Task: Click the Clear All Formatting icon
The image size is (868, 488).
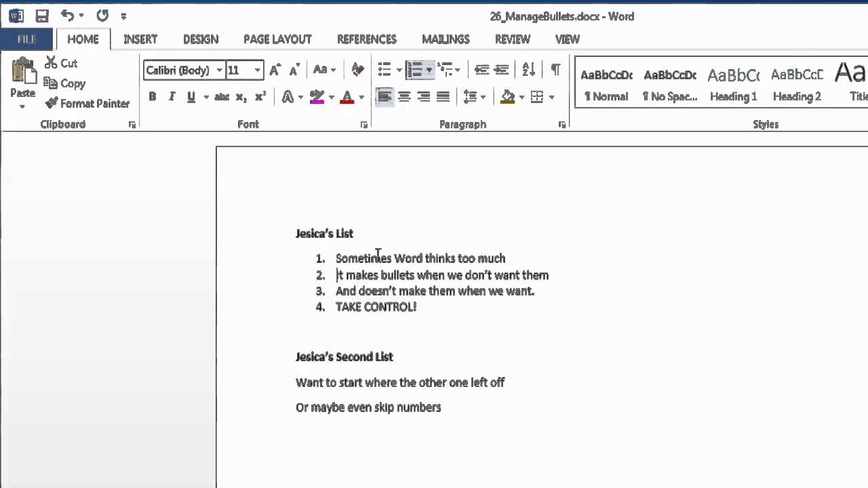Action: click(x=357, y=70)
